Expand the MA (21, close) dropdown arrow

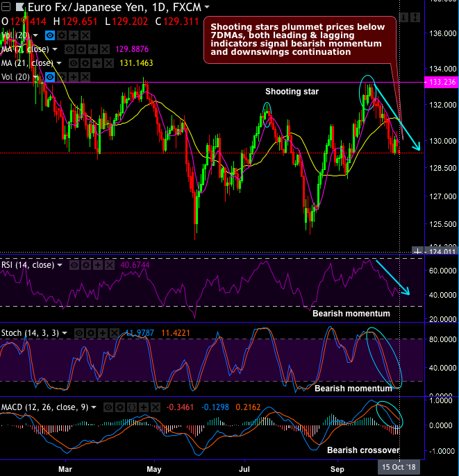point(59,63)
